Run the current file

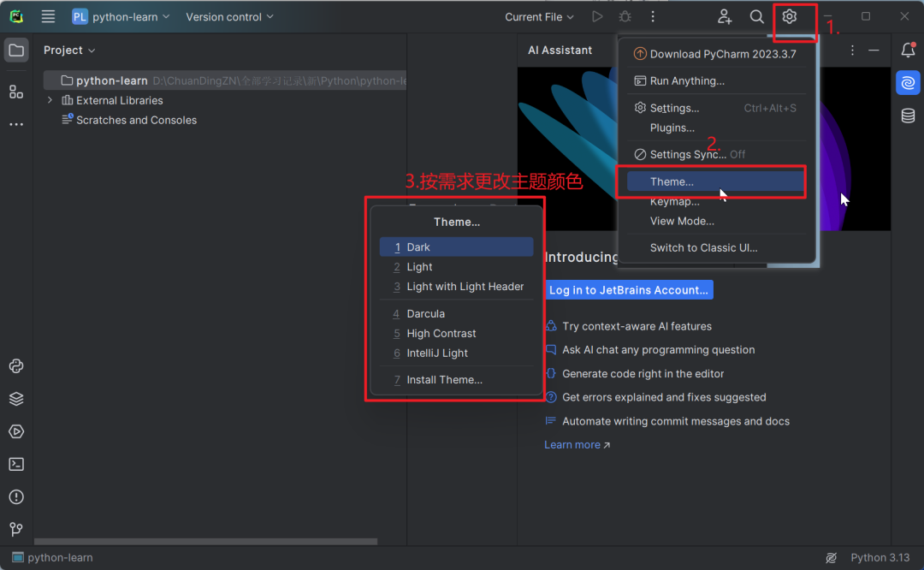[597, 16]
